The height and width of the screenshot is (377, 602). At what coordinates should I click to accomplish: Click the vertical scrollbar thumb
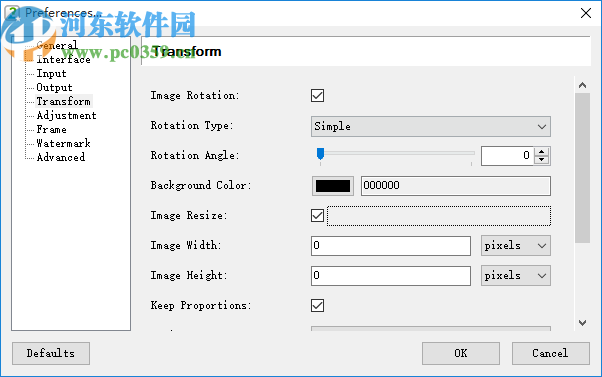point(582,168)
